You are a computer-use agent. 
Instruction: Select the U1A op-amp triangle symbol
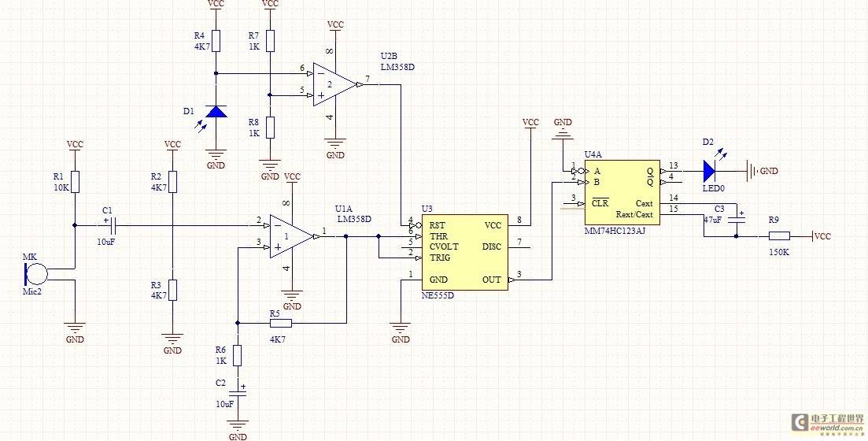(x=290, y=236)
